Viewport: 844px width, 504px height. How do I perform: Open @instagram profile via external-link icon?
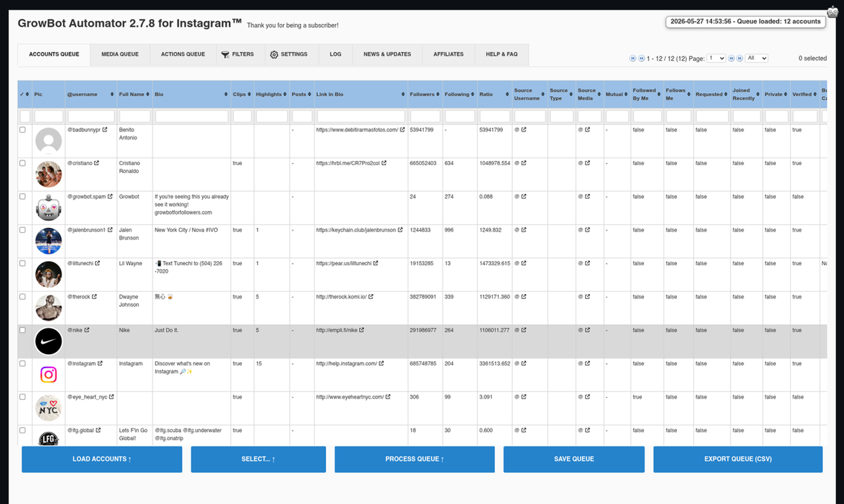tap(100, 364)
